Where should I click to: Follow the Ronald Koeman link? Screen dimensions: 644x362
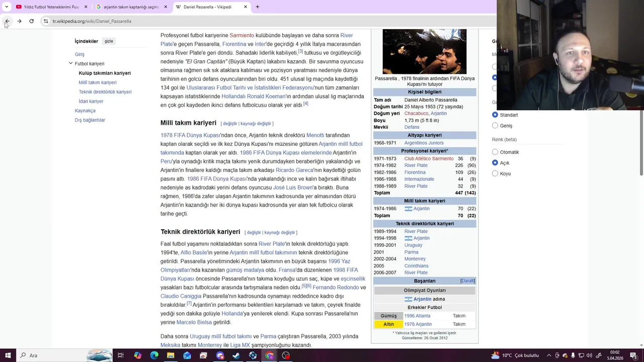[266, 96]
